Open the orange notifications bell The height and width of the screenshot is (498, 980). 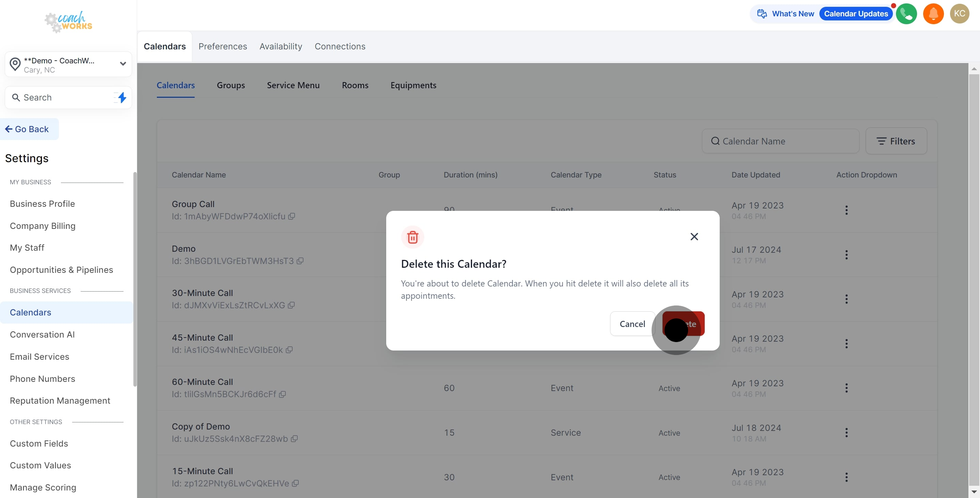point(933,14)
